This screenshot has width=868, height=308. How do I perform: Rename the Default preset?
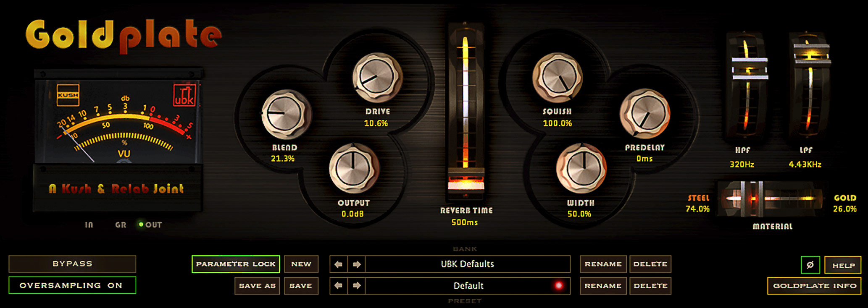[x=603, y=286]
